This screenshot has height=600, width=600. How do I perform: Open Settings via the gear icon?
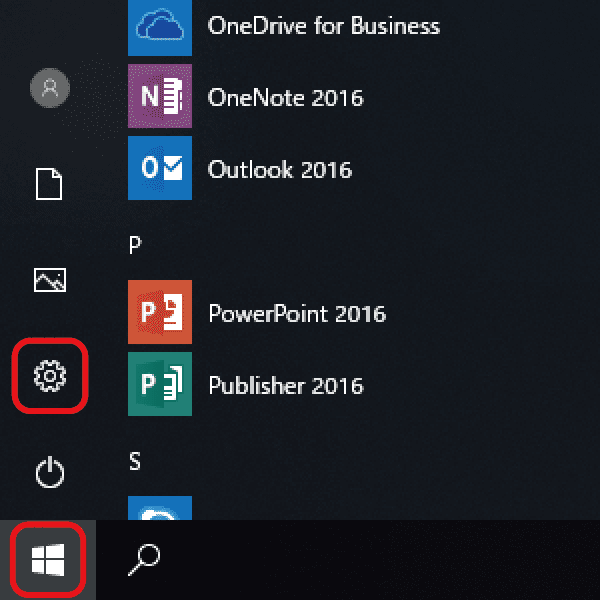50,376
